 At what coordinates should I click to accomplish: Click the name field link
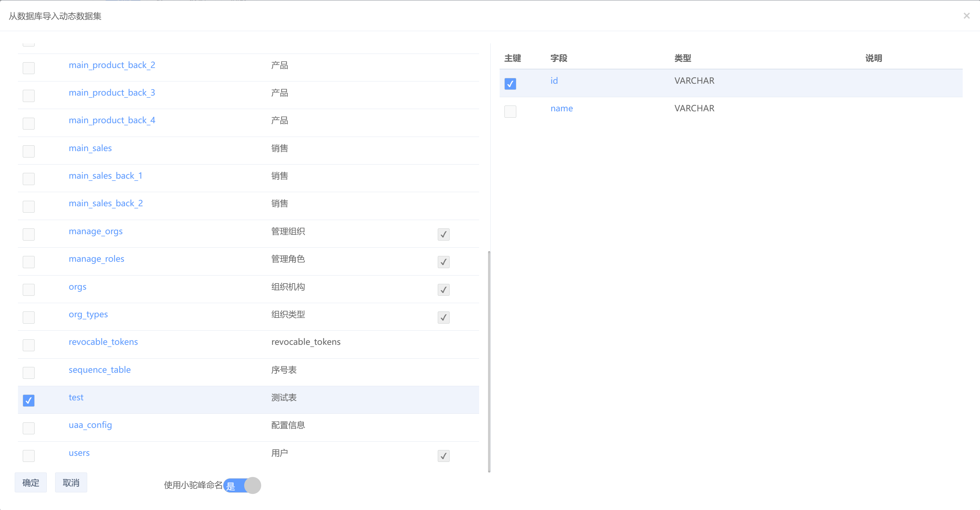561,108
